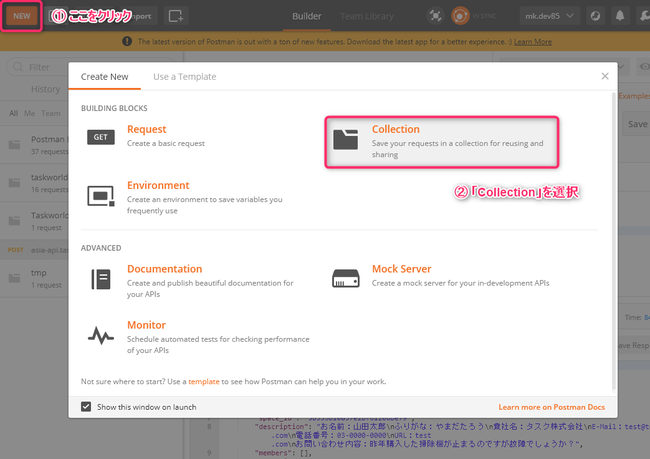This screenshot has width=650, height=459.
Task: Select the Me collections filter
Action: click(29, 113)
